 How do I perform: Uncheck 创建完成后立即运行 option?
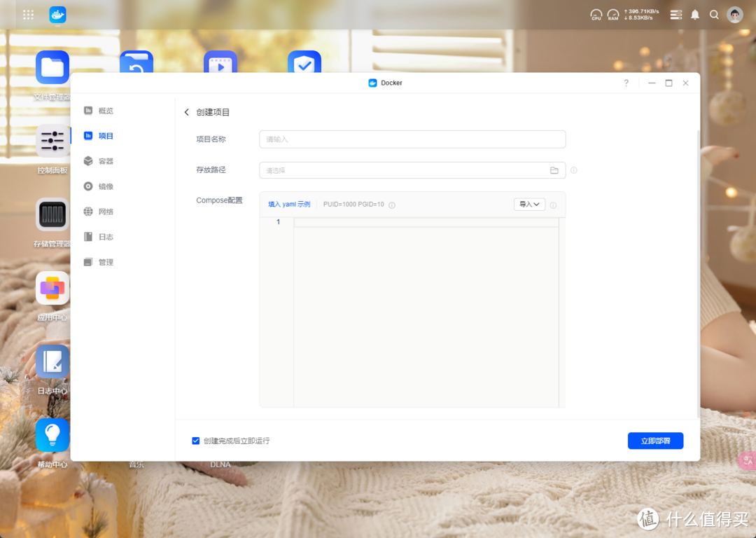click(x=196, y=441)
